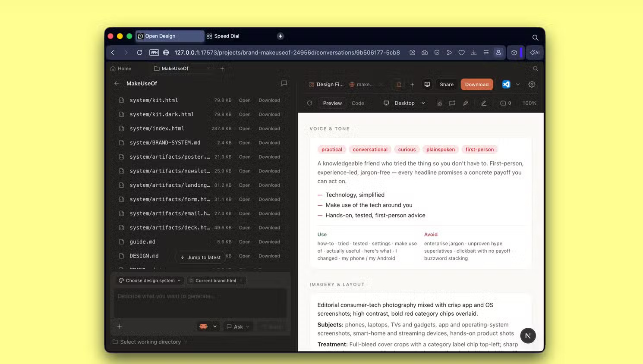Click the browser account profile icon
The image size is (643, 364).
point(498,53)
